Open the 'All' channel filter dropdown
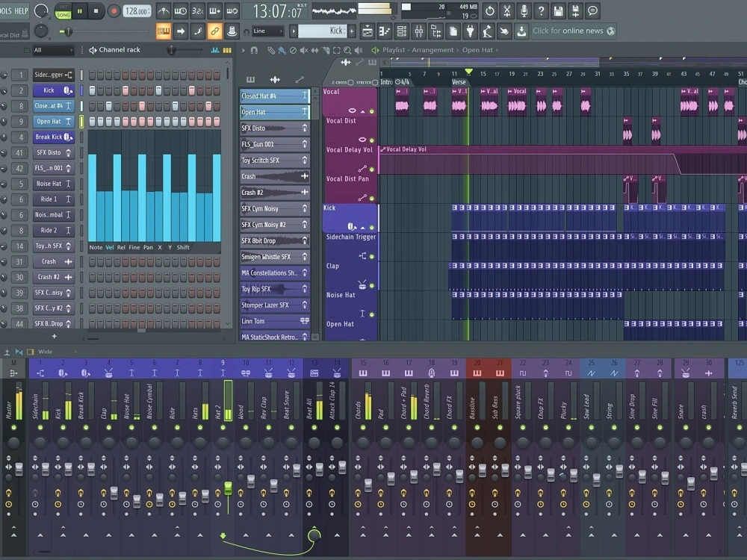 click(52, 50)
